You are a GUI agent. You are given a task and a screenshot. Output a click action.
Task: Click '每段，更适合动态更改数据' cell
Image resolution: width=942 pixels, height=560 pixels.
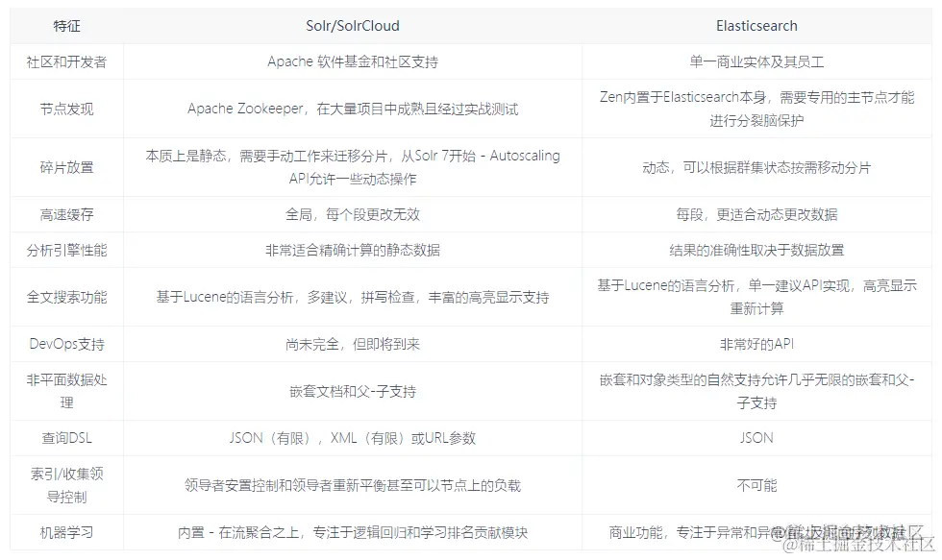pyautogui.click(x=756, y=214)
